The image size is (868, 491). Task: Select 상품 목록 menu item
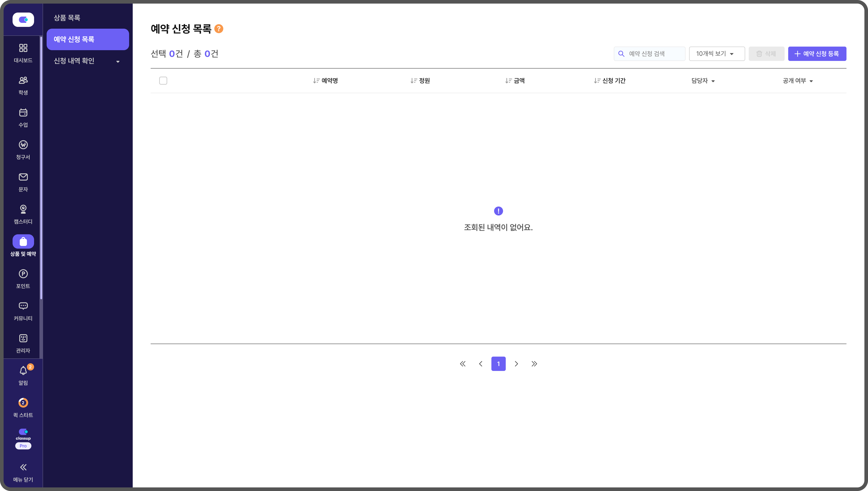coord(67,18)
